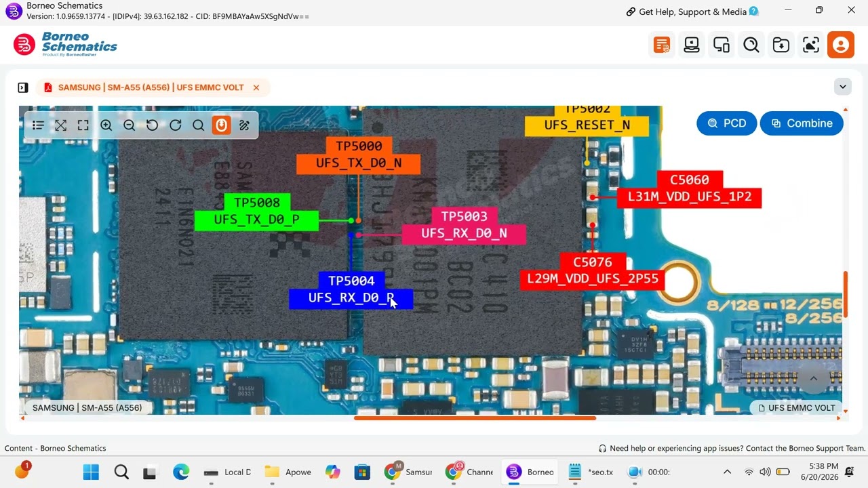Open Windows taskbar search

(121, 472)
